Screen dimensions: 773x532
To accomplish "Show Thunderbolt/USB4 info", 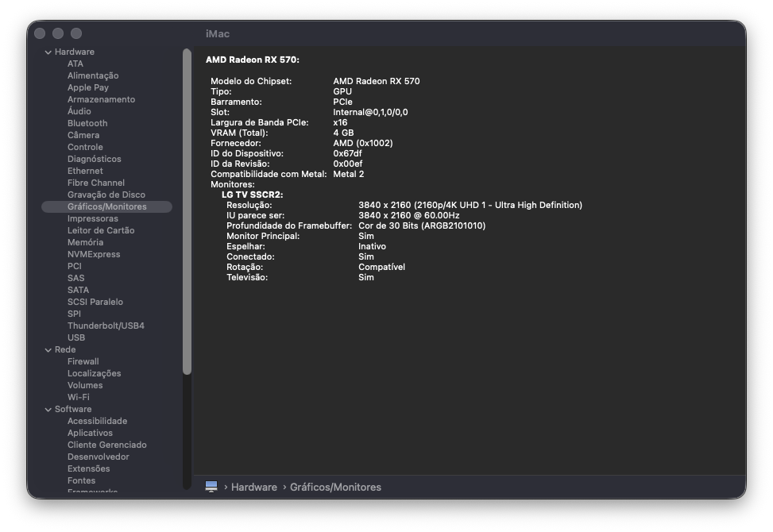I will 106,326.
